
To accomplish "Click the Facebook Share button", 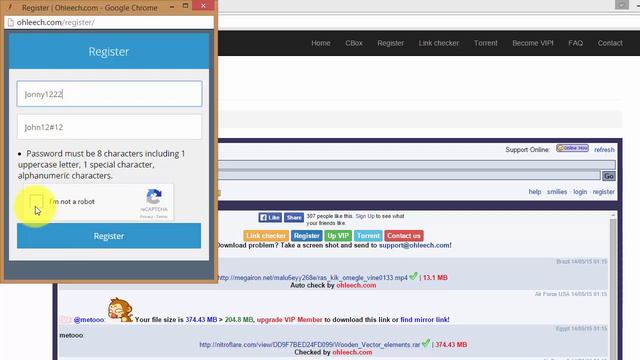I will click(294, 218).
